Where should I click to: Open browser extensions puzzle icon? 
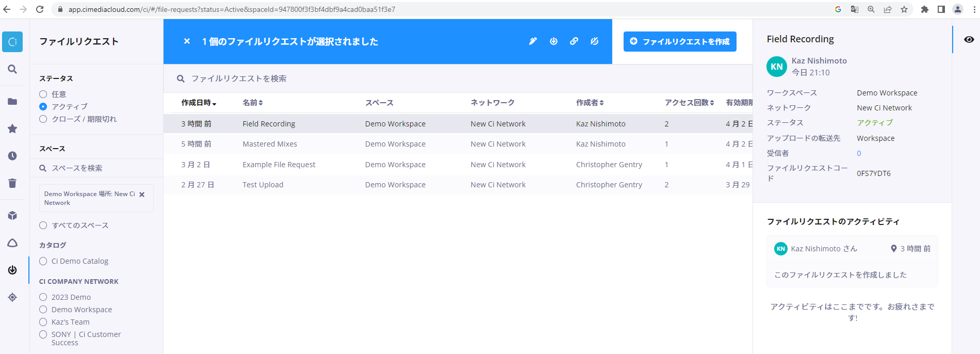[x=925, y=9]
